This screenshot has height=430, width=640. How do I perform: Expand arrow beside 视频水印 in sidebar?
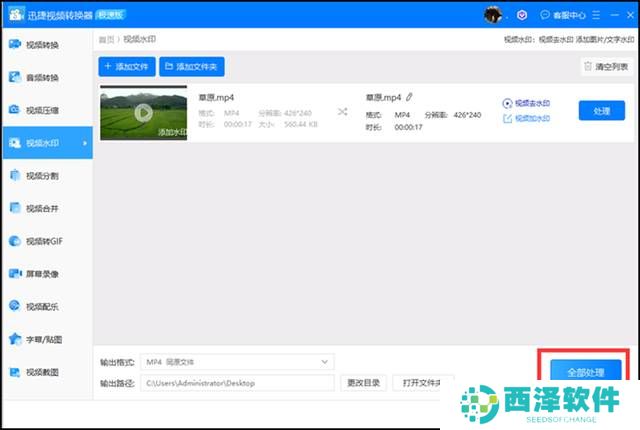(85, 143)
